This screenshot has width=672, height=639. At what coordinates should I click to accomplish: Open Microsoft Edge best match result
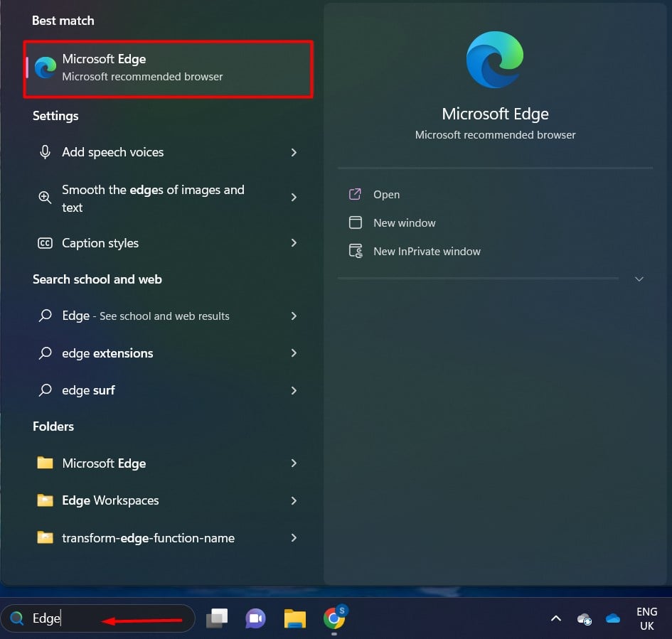click(169, 69)
